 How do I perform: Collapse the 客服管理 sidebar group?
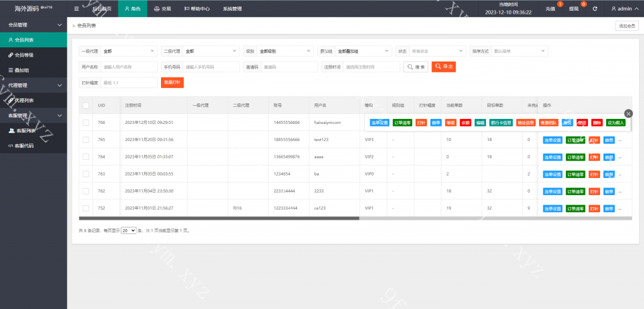coord(33,115)
